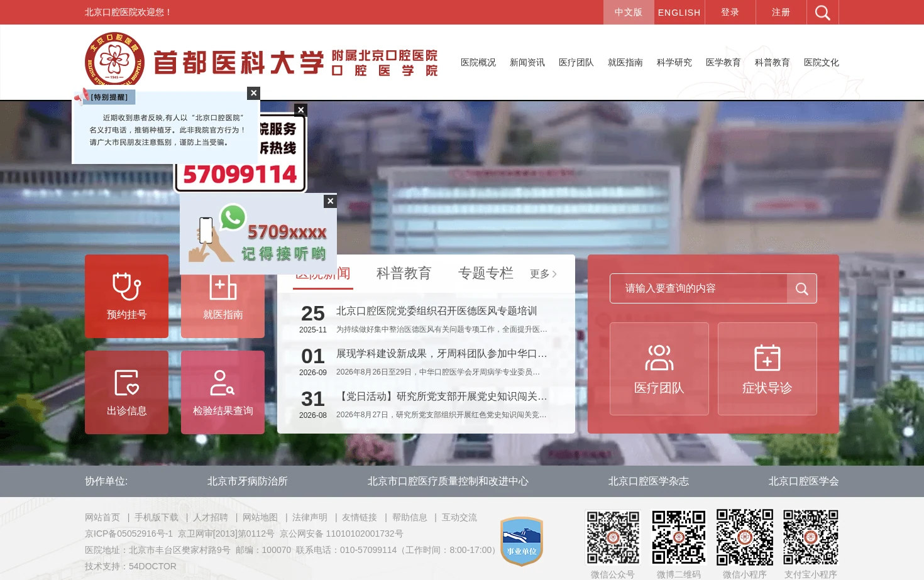Click the 57099114 hotline number image
Screen dimensions: 924x580
240,174
